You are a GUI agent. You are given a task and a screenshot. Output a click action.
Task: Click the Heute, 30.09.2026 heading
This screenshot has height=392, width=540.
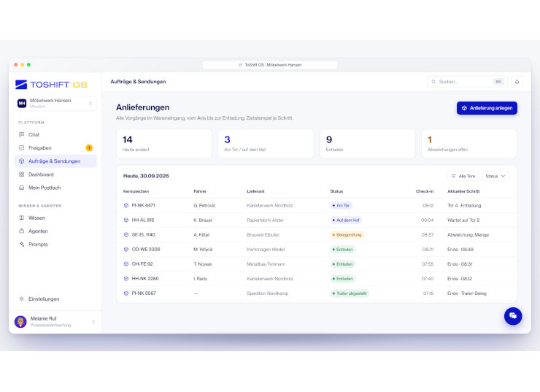pyautogui.click(x=146, y=176)
